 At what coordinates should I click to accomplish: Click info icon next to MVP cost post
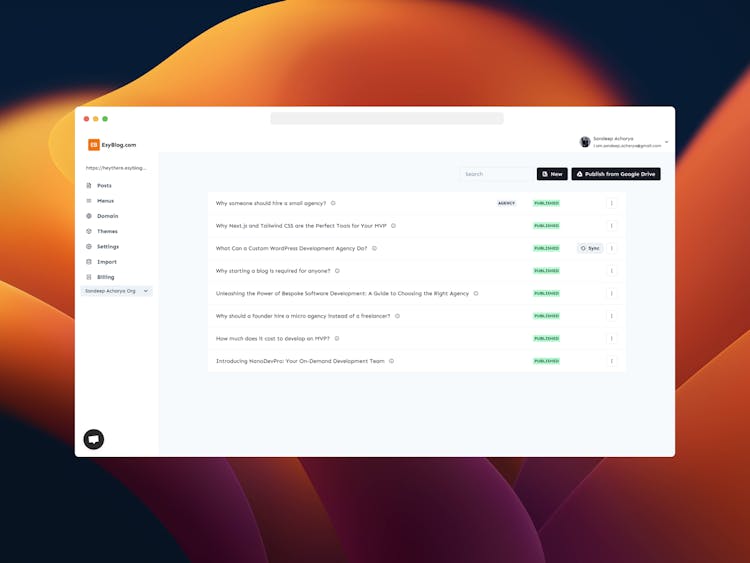[337, 338]
